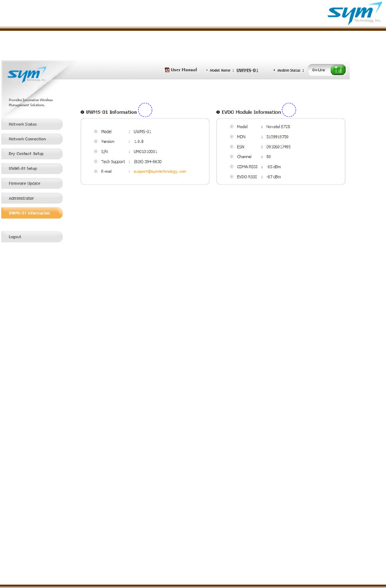Select the Version value 1.0.8

[139, 142]
